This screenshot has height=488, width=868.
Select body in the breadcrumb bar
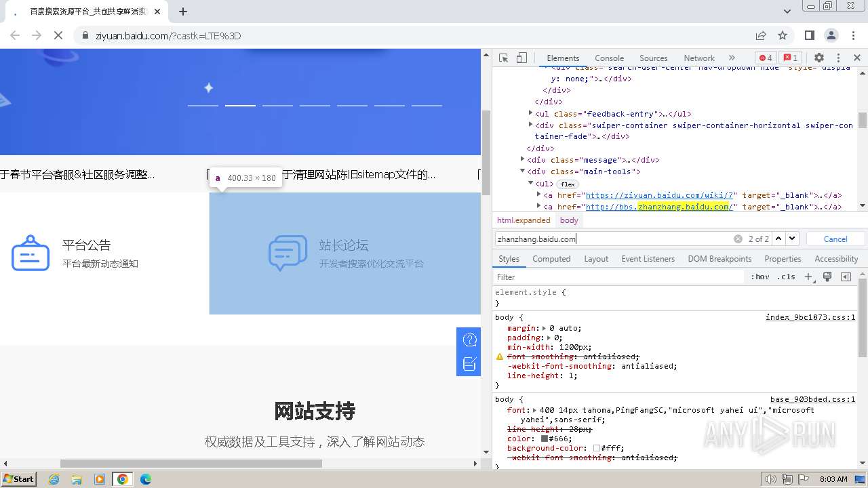569,220
